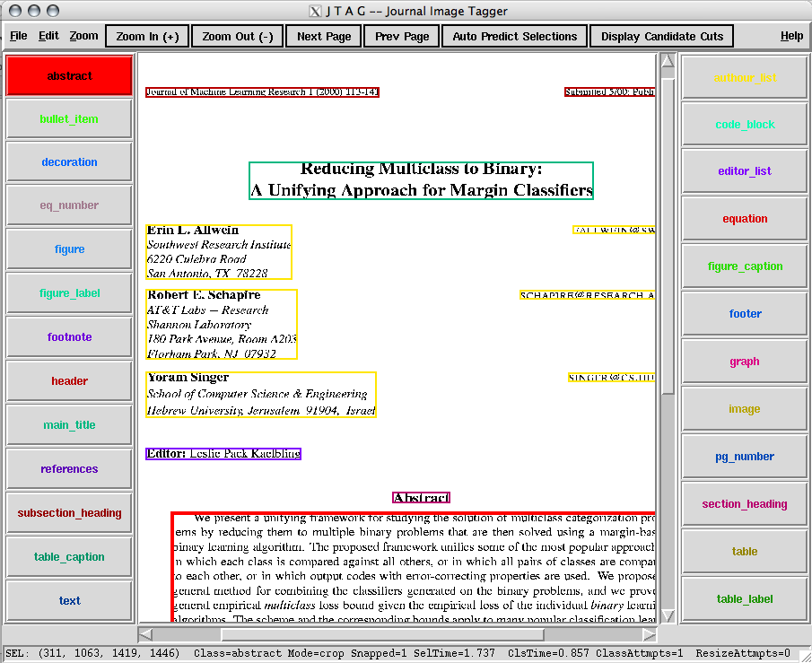Image resolution: width=812 pixels, height=663 pixels.
Task: Select the table class button
Action: (745, 552)
